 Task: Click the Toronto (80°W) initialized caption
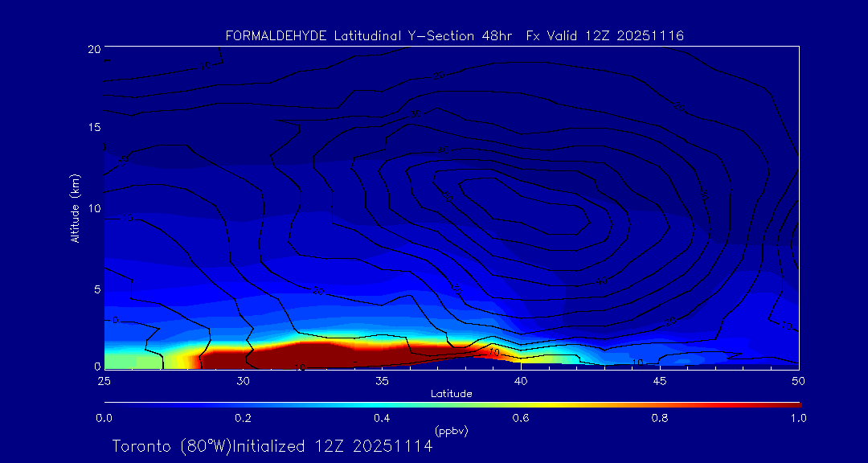[272, 446]
